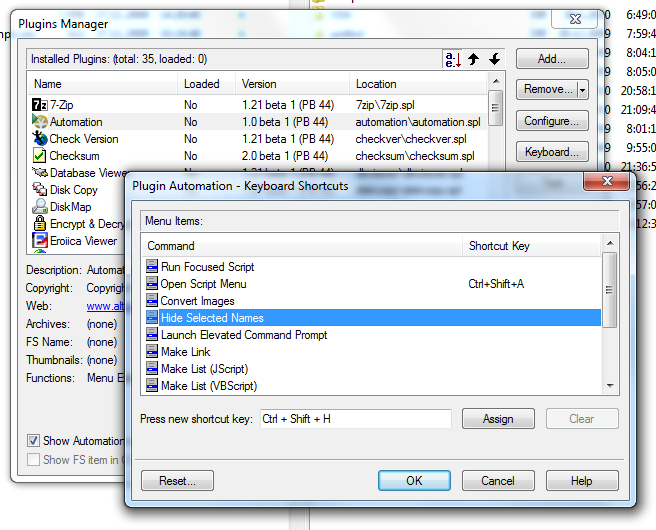Screen dimensions: 656x530
Task: Select the Checksum plugin icon
Action: pyautogui.click(x=40, y=156)
